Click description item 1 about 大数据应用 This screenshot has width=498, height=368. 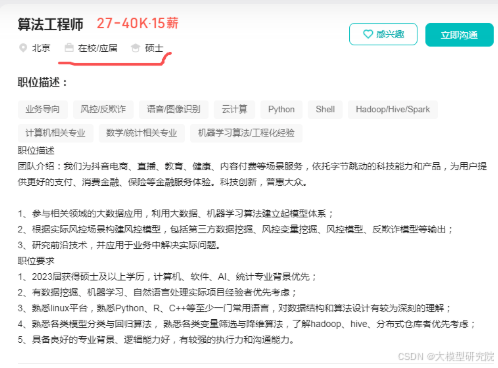pos(175,213)
